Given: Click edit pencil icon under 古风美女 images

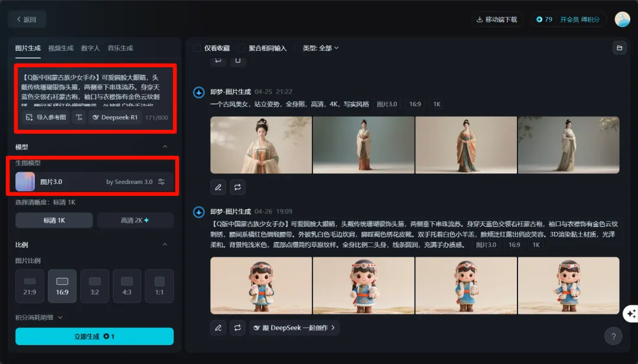Looking at the screenshot, I should [x=218, y=187].
